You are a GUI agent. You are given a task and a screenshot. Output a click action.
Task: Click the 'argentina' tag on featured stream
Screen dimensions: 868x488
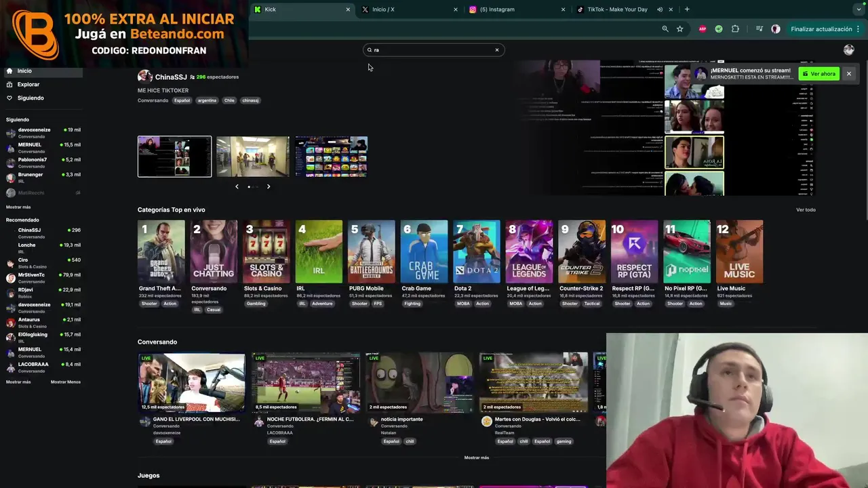[x=207, y=100]
